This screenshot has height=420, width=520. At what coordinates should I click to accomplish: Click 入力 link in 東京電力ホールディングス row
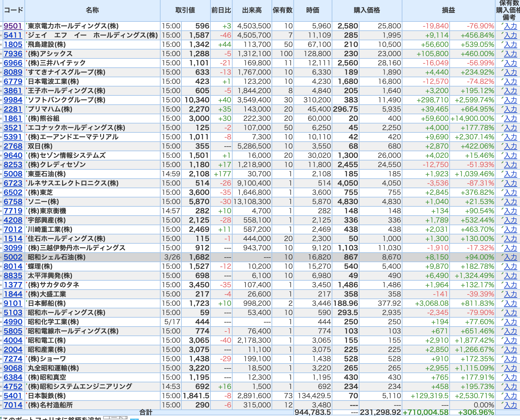(510, 26)
